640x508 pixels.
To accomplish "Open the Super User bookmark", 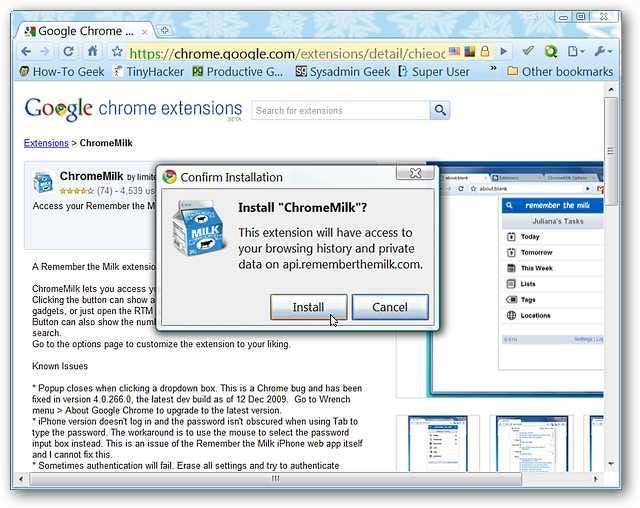I will 434,72.
